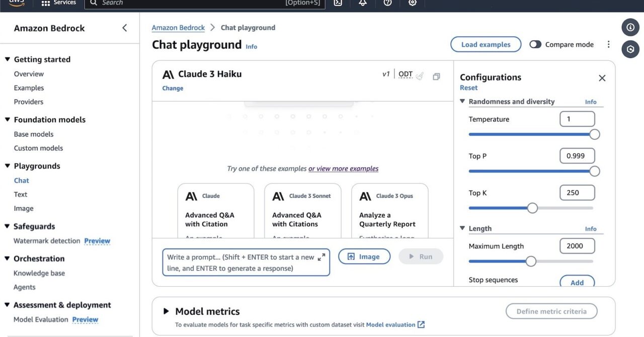Click the Claude logo on Advanced Q&A with Citation card
The height and width of the screenshot is (337, 644).
191,196
